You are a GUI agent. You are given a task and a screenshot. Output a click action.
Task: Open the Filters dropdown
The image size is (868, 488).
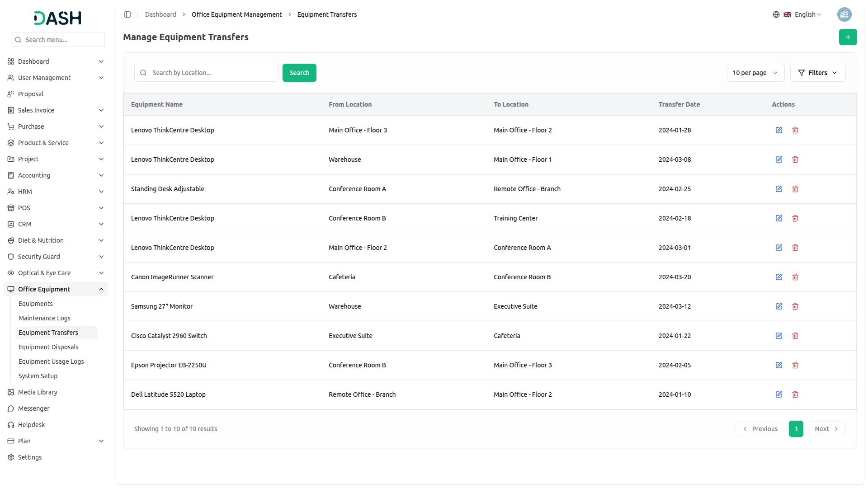[817, 73]
